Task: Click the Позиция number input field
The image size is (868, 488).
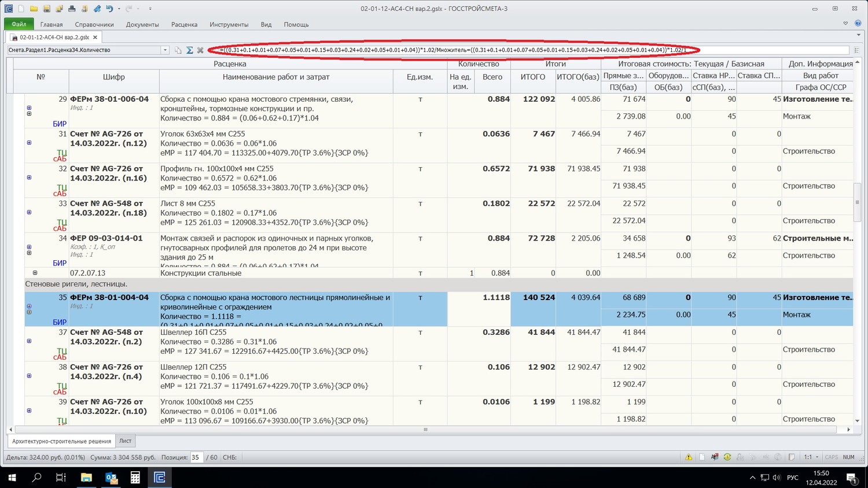Action: click(x=197, y=457)
